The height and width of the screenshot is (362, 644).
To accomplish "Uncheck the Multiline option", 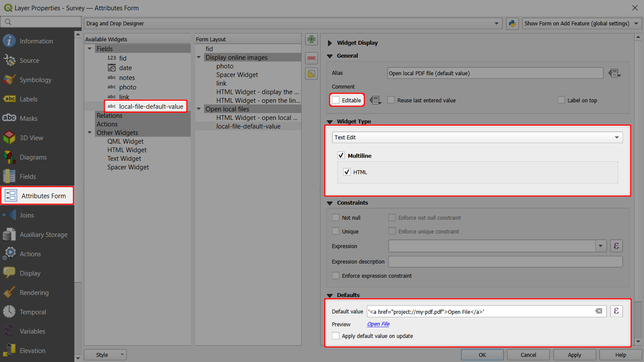I will click(x=341, y=155).
